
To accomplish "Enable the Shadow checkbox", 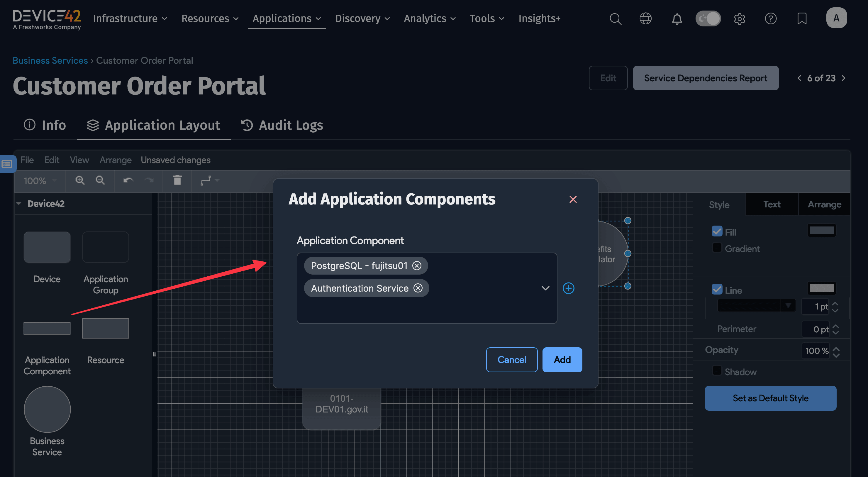I will pos(717,371).
